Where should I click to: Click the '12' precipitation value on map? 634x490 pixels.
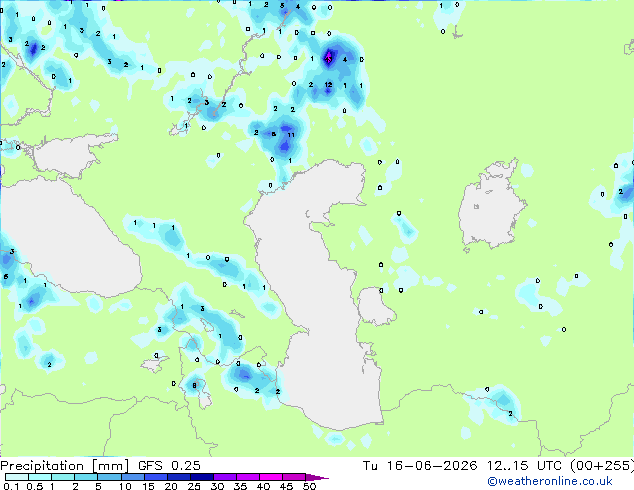coord(328,84)
